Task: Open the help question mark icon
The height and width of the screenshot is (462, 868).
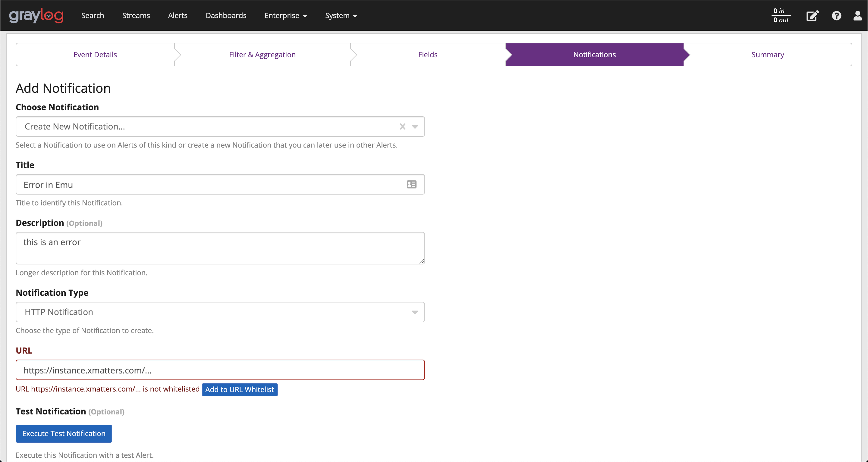Action: [836, 16]
